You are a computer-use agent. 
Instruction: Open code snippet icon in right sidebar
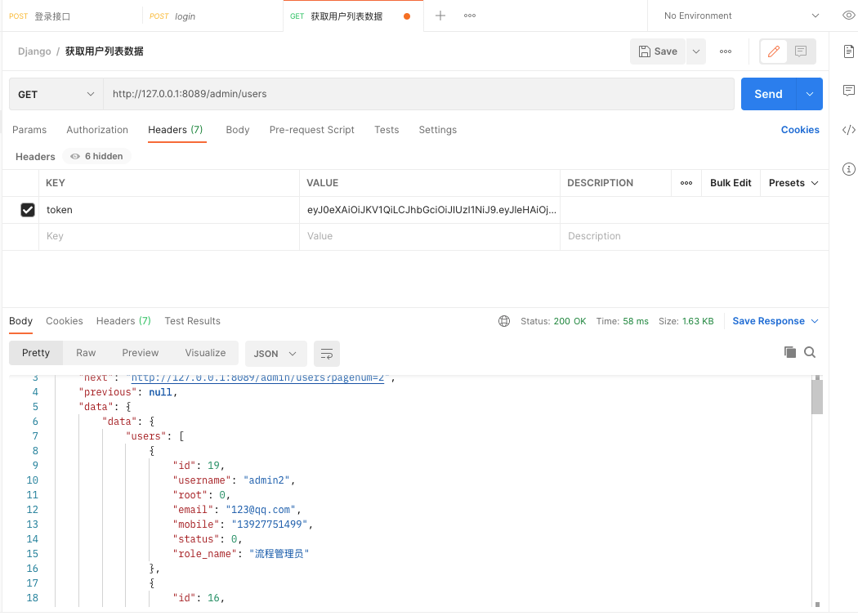(849, 130)
